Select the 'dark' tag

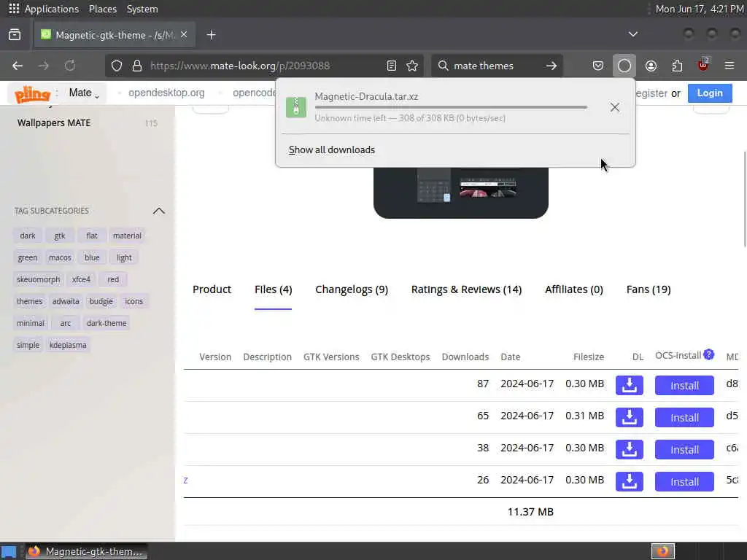point(28,236)
